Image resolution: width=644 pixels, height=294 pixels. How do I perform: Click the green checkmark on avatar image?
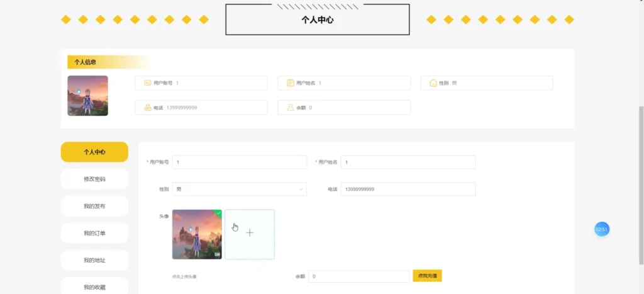pyautogui.click(x=218, y=213)
